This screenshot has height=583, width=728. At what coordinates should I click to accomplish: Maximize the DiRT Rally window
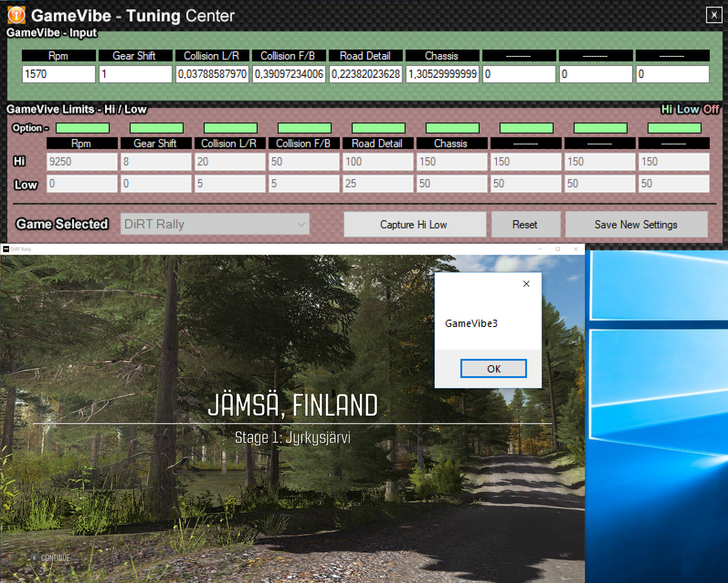[558, 249]
